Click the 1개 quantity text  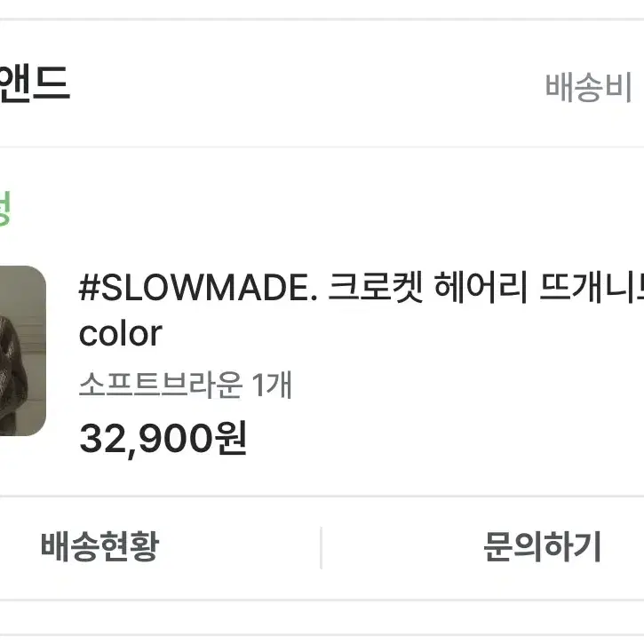(272, 385)
